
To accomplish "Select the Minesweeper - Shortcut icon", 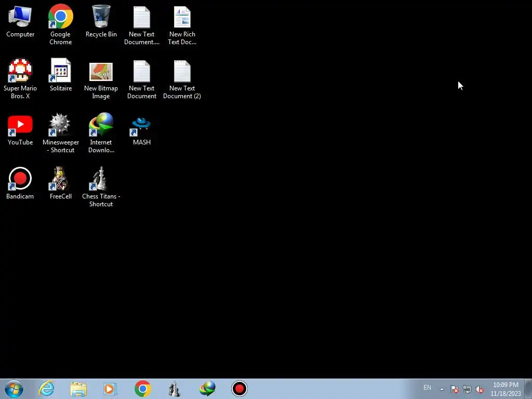I will (61, 133).
